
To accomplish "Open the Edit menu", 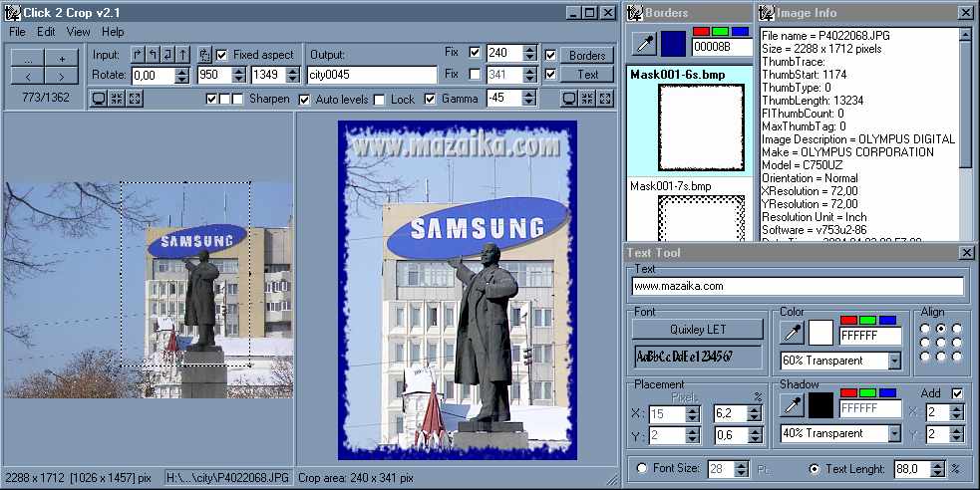I will (x=46, y=31).
